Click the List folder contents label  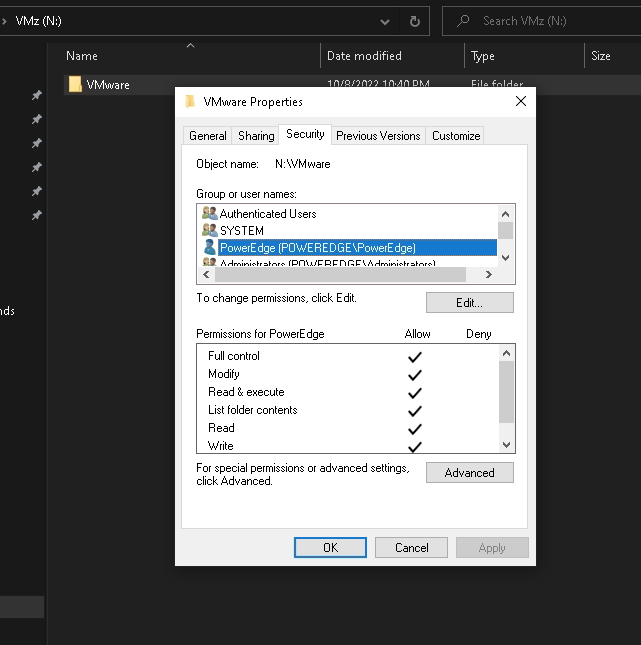[253, 410]
